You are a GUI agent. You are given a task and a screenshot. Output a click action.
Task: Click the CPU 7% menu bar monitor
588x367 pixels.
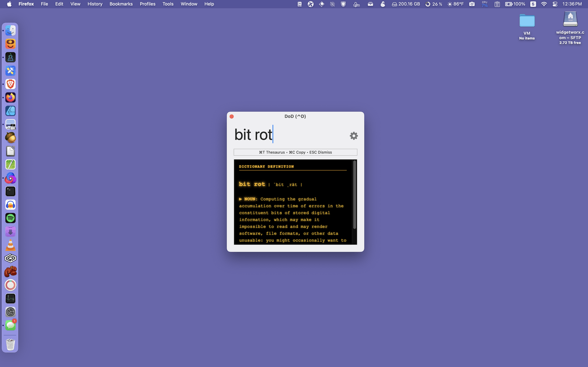(485, 4)
